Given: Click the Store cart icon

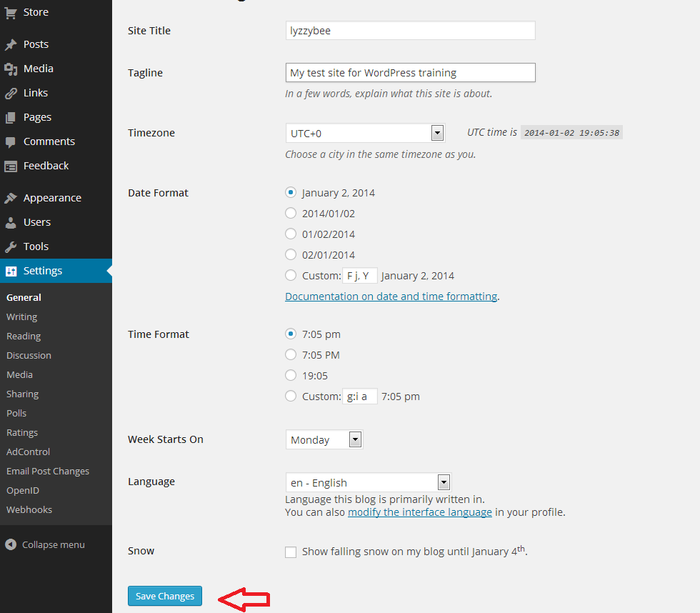Looking at the screenshot, I should click(x=11, y=12).
